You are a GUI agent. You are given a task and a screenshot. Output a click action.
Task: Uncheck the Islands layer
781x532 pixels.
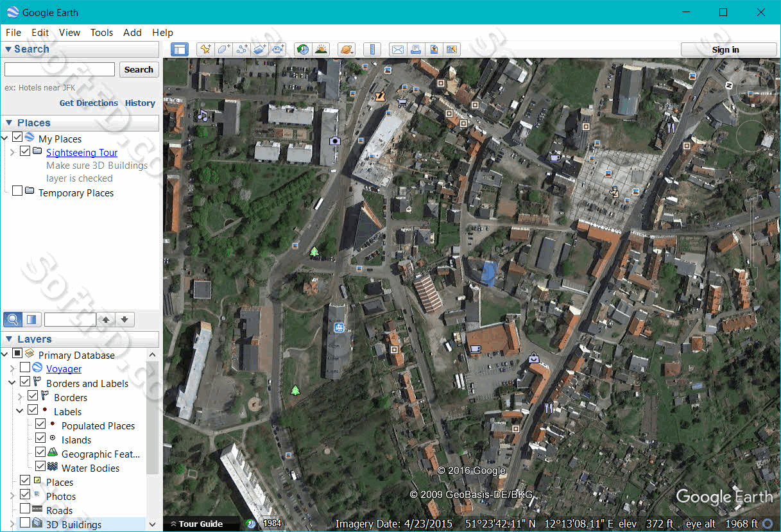tap(40, 438)
